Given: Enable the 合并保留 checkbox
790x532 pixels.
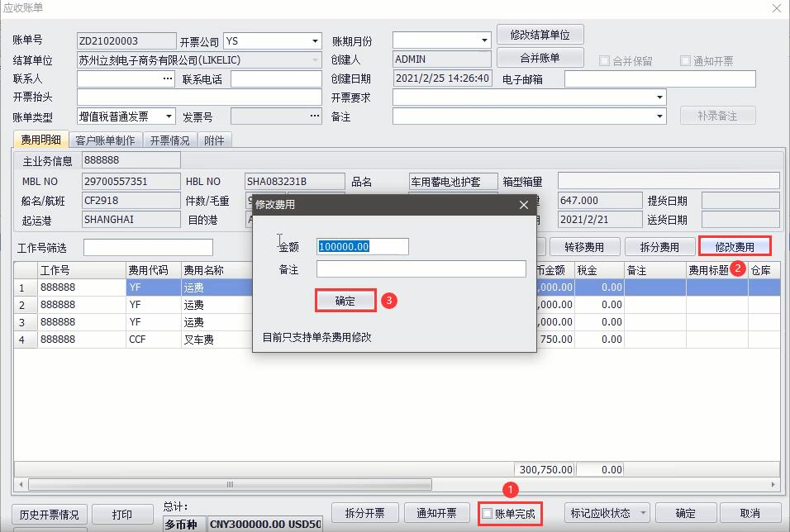Looking at the screenshot, I should [x=604, y=61].
